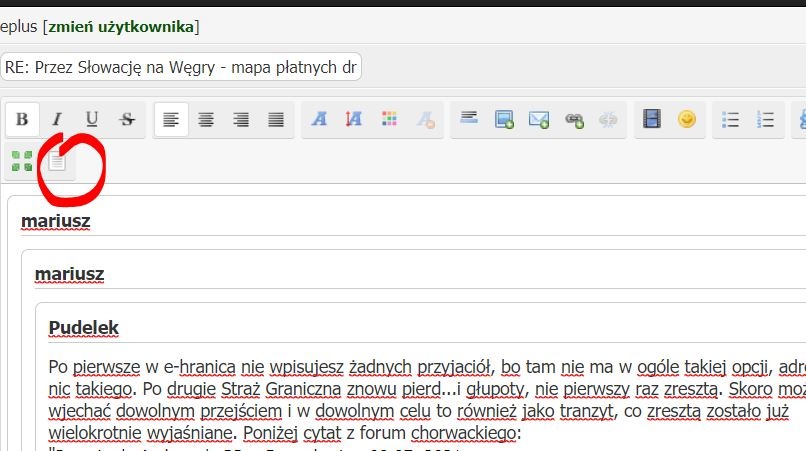The width and height of the screenshot is (806, 451).
Task: Toggle italic formatting
Action: coord(57,119)
